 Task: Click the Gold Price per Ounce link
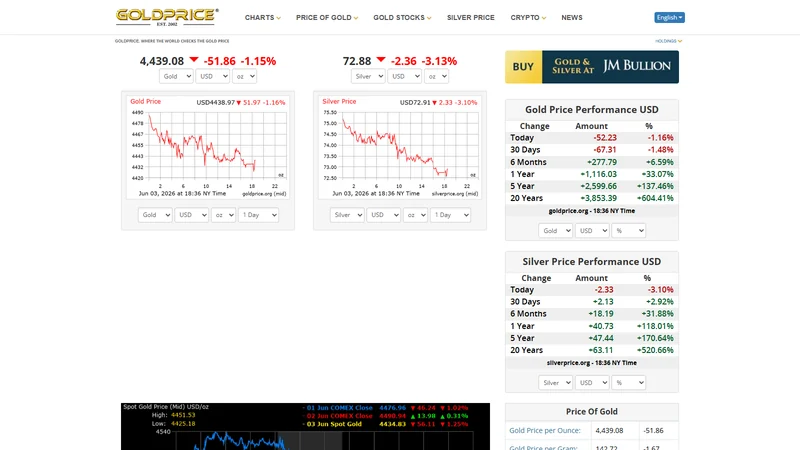[x=545, y=430]
